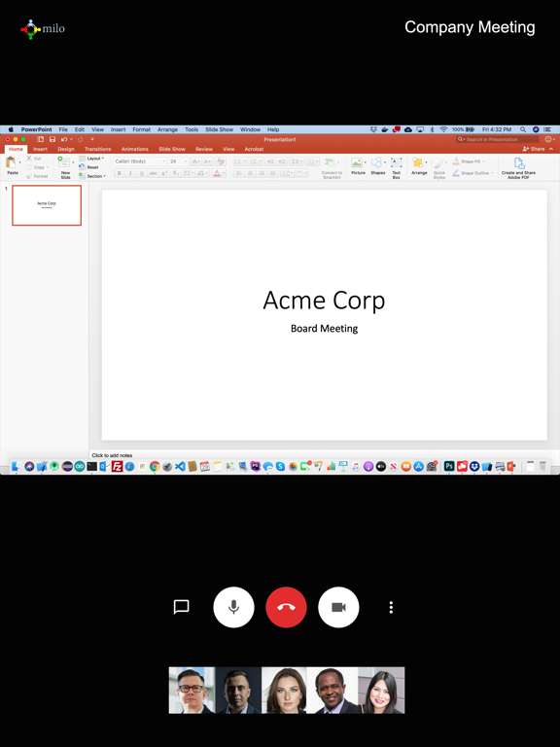This screenshot has height=747, width=560.
Task: Click the Acme Corp slide title
Action: coord(324,301)
